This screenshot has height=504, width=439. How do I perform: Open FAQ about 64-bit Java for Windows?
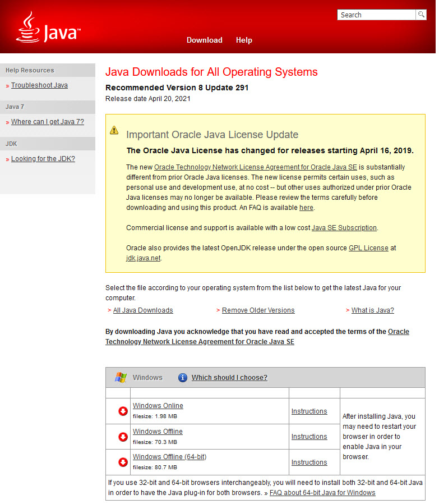[x=322, y=493]
